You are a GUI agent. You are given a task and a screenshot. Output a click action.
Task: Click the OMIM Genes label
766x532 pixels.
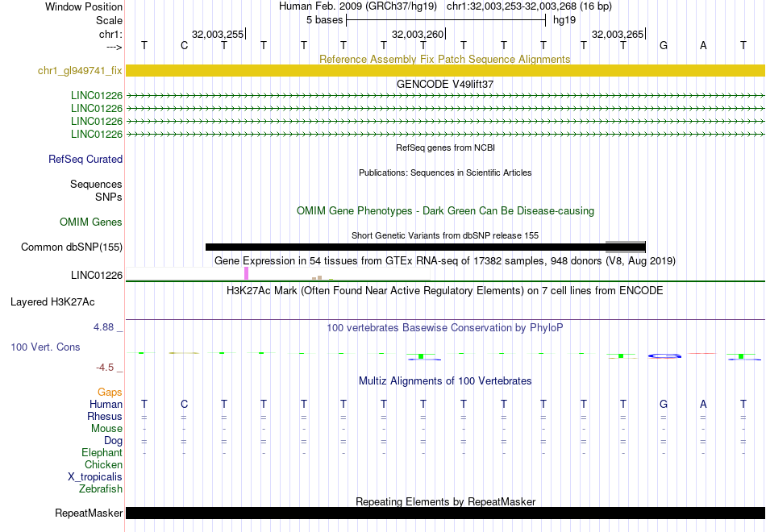point(91,222)
